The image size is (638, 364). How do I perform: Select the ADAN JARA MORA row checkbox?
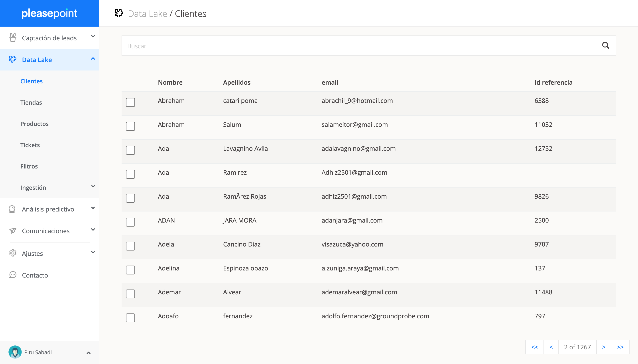tap(130, 222)
